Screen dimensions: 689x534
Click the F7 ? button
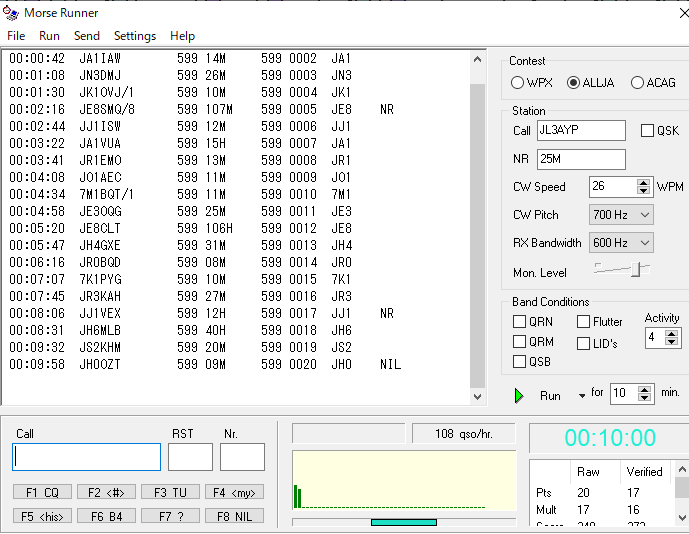click(170, 516)
